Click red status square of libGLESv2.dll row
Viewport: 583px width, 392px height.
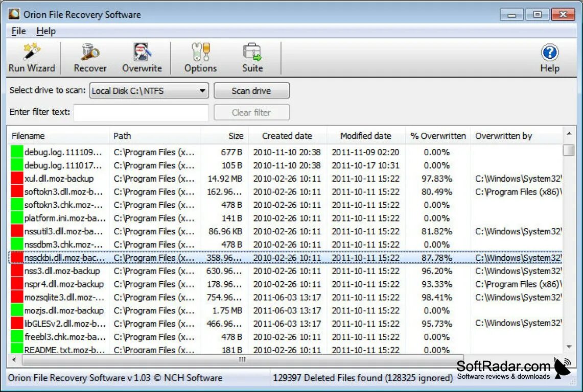pos(17,324)
